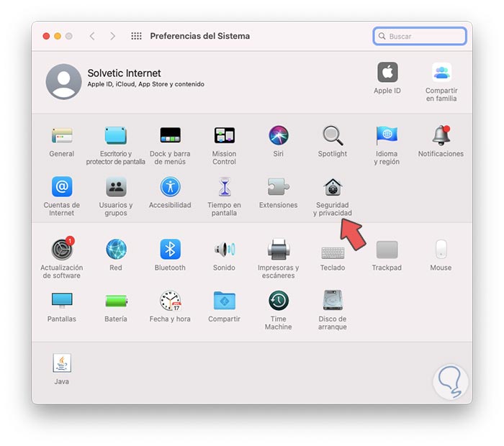Open Seguridad y privacidad preferences
The image size is (504, 446).
coord(332,188)
